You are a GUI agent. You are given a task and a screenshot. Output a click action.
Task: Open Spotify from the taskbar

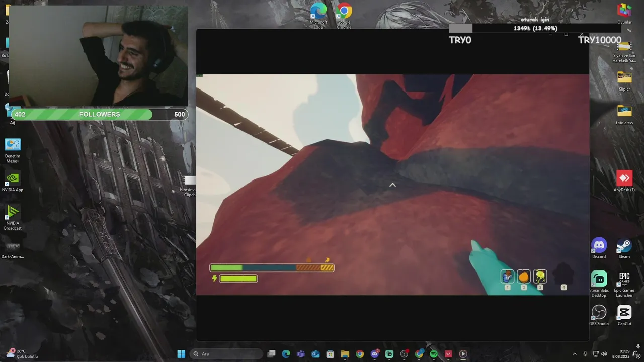click(434, 354)
